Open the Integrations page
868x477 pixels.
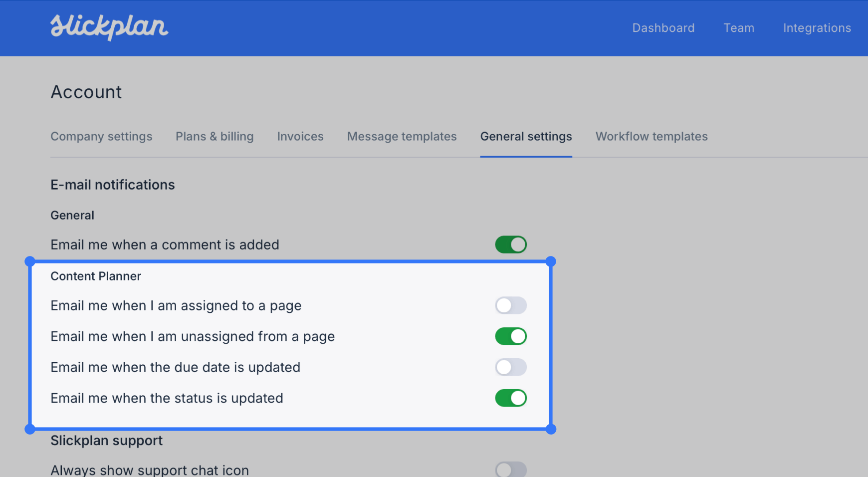click(x=817, y=28)
